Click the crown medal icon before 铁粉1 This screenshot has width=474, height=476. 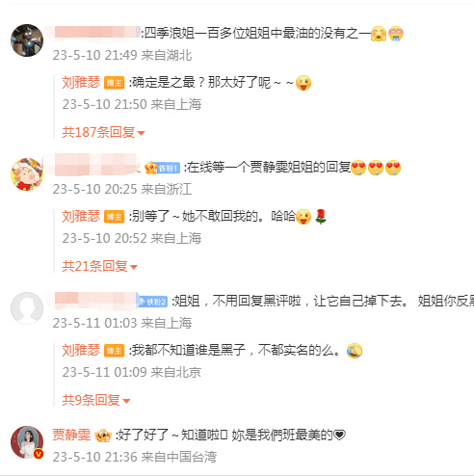coord(151,168)
